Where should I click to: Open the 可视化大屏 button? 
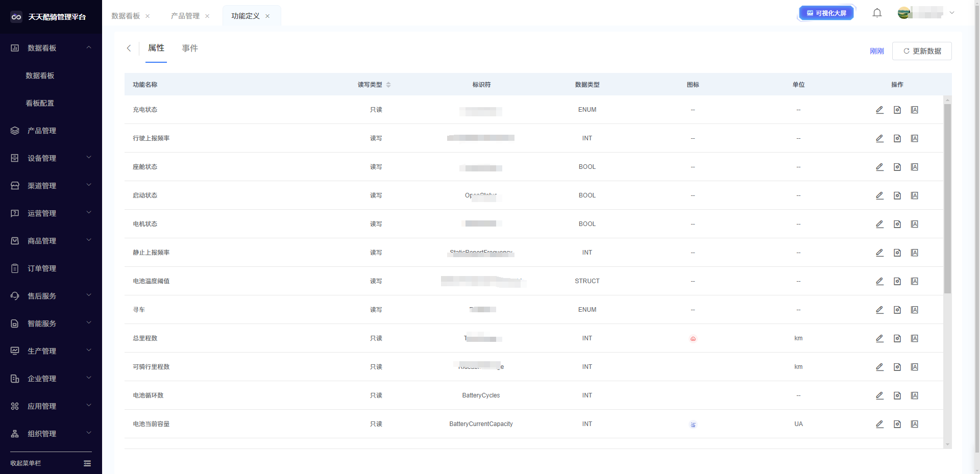[x=826, y=13]
